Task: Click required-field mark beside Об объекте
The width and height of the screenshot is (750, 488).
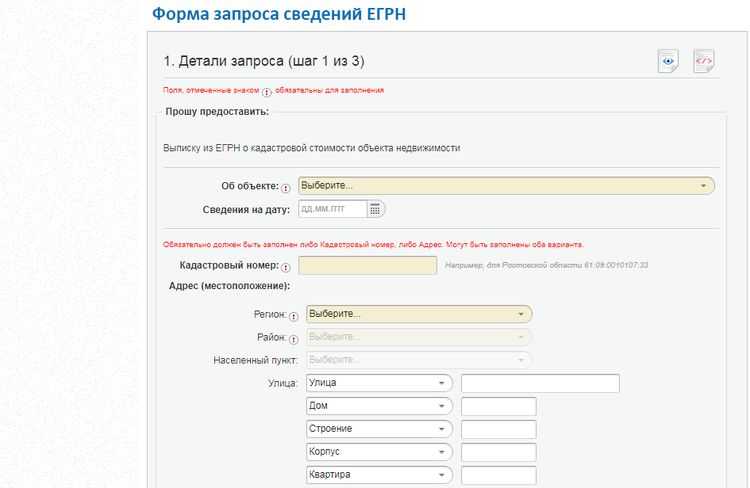Action: (x=287, y=187)
